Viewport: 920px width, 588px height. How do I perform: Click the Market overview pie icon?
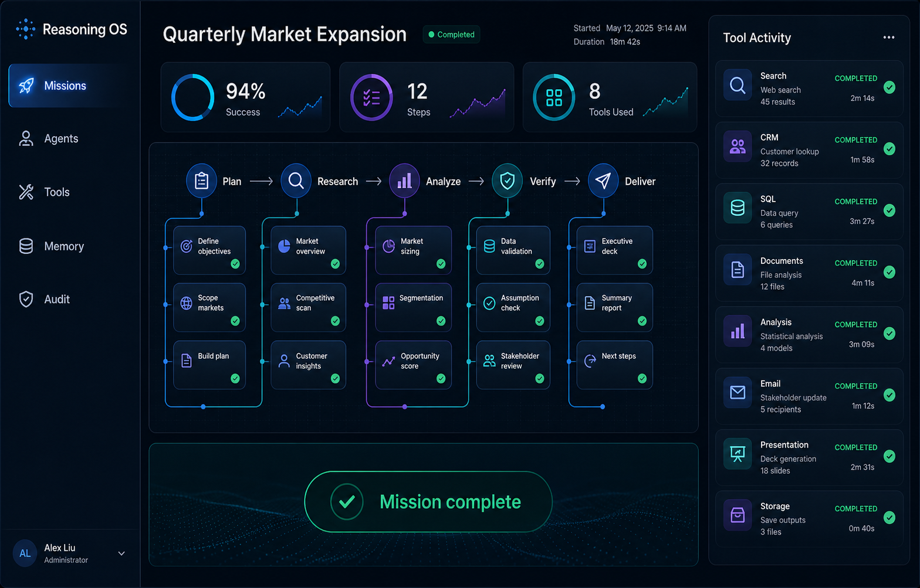(284, 246)
